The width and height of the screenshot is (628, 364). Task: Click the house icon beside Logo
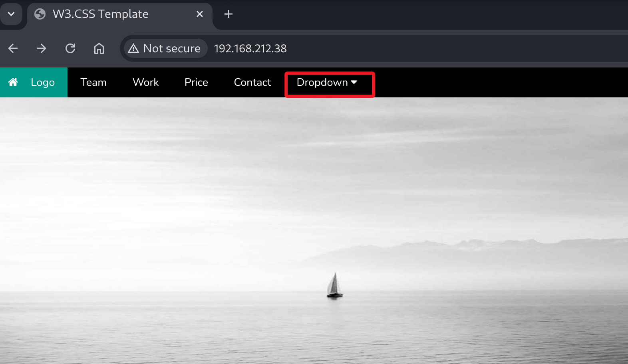(13, 82)
